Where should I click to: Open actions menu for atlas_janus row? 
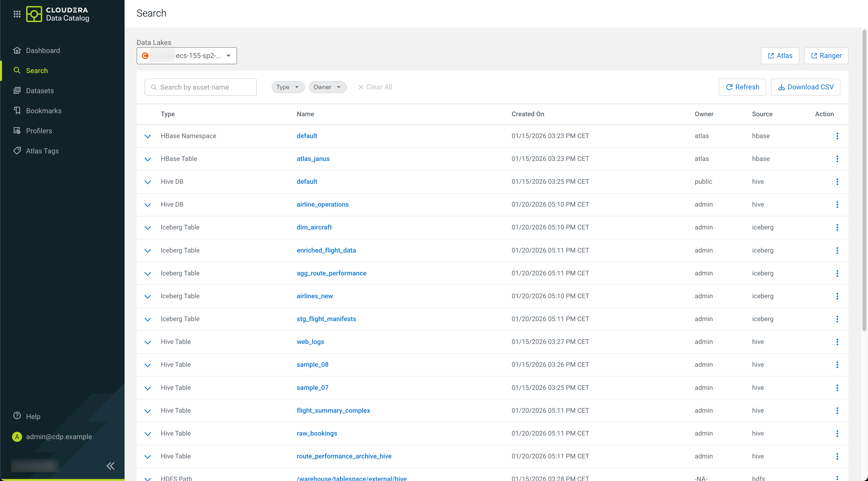coord(837,159)
